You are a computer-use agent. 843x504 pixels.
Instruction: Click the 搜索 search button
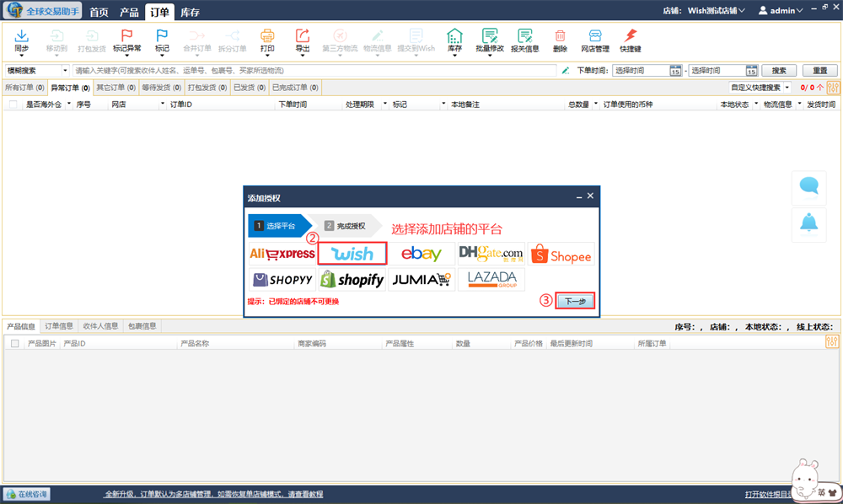pos(778,71)
